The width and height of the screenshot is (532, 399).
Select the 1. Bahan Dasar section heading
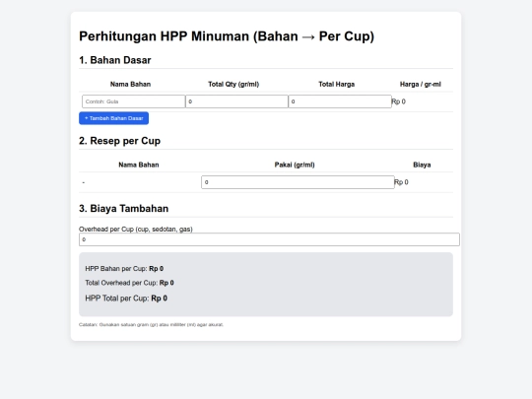point(115,60)
